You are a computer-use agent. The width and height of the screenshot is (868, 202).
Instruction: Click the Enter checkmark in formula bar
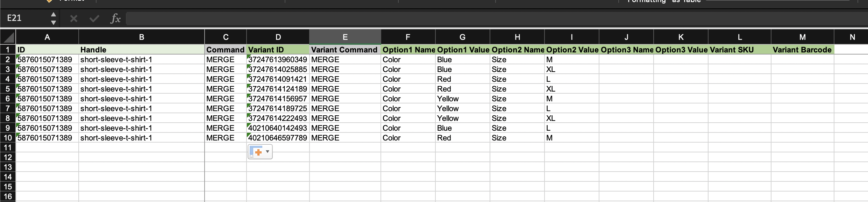click(x=94, y=19)
